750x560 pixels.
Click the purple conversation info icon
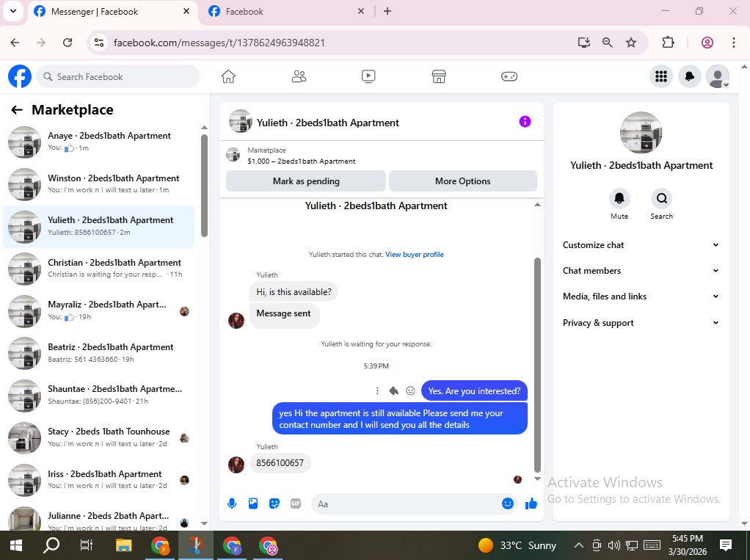tap(525, 122)
